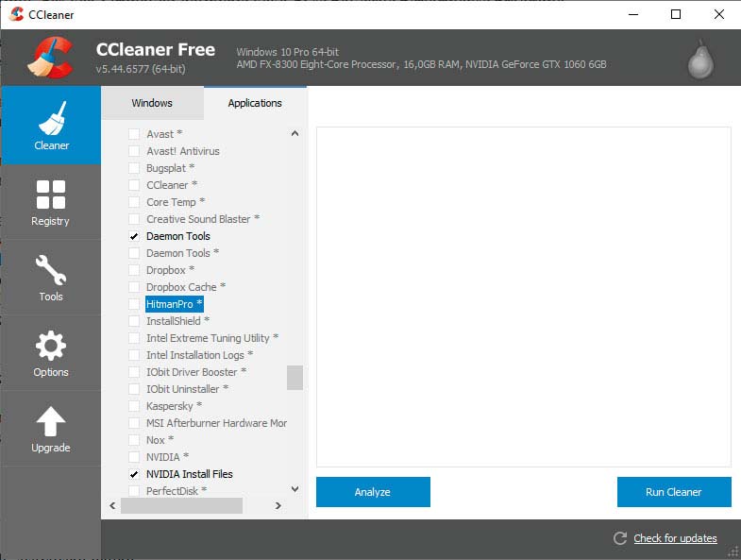Enable the Avast! Antivirus checkbox
This screenshot has width=741, height=560.
(x=134, y=151)
